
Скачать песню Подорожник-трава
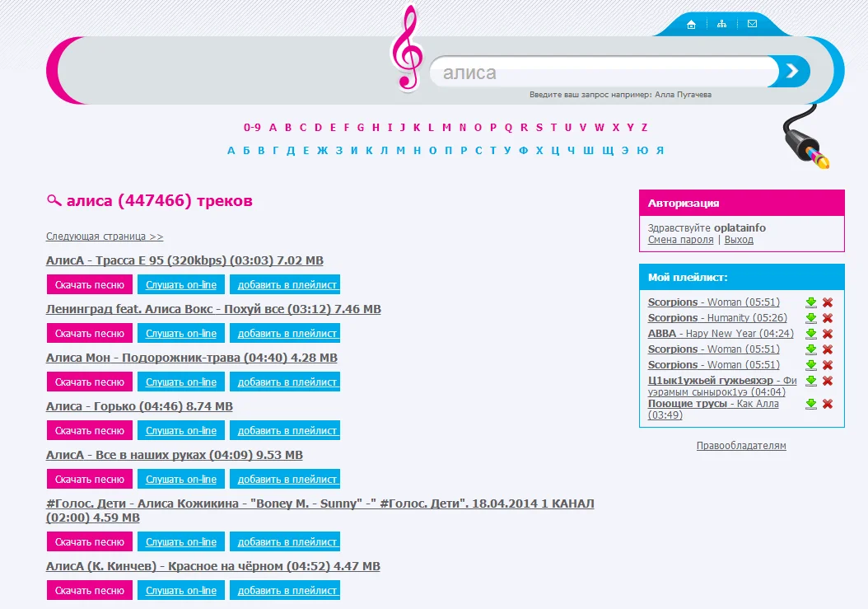(90, 382)
